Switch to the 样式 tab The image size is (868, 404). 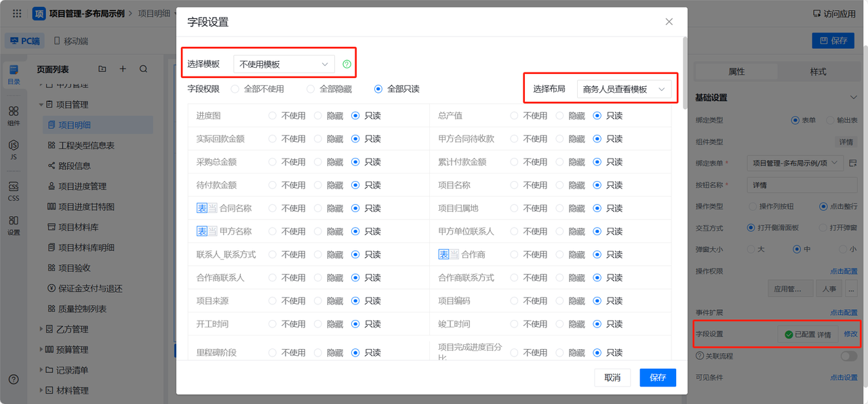(x=818, y=71)
